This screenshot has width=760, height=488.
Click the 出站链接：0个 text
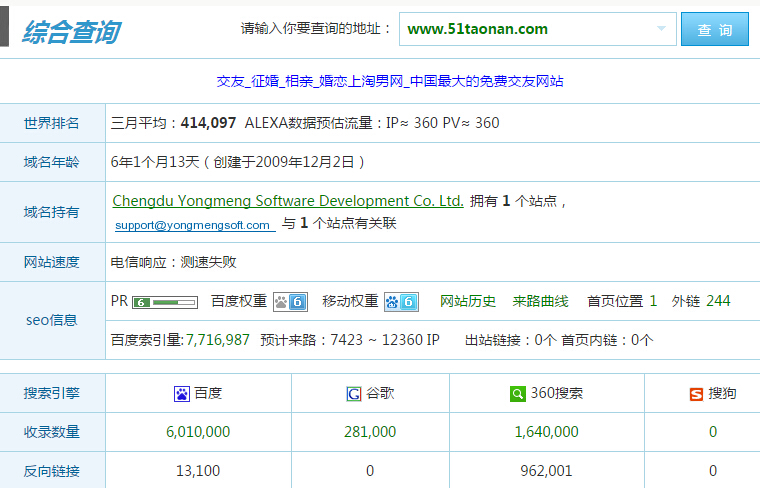tap(510, 340)
